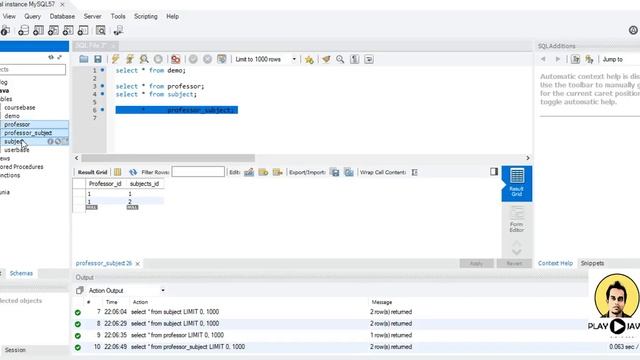The height and width of the screenshot is (360, 640).
Task: Open a SQL script file with folder icon
Action: tap(84, 59)
